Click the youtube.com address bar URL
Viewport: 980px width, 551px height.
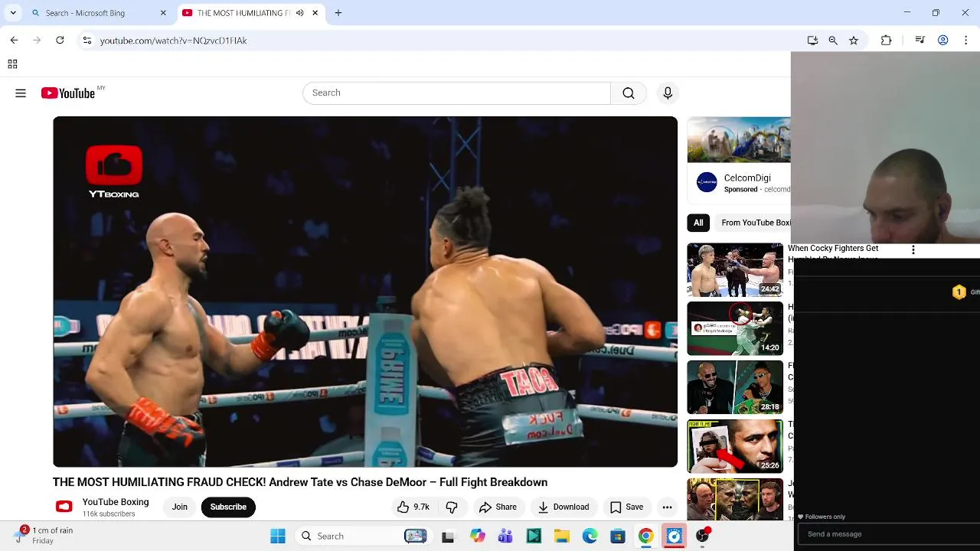click(x=174, y=41)
